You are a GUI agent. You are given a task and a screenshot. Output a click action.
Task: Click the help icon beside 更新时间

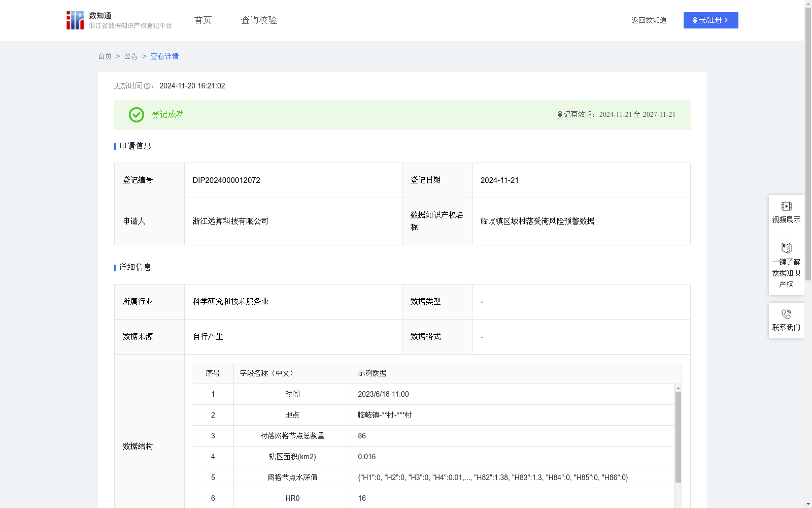[147, 86]
